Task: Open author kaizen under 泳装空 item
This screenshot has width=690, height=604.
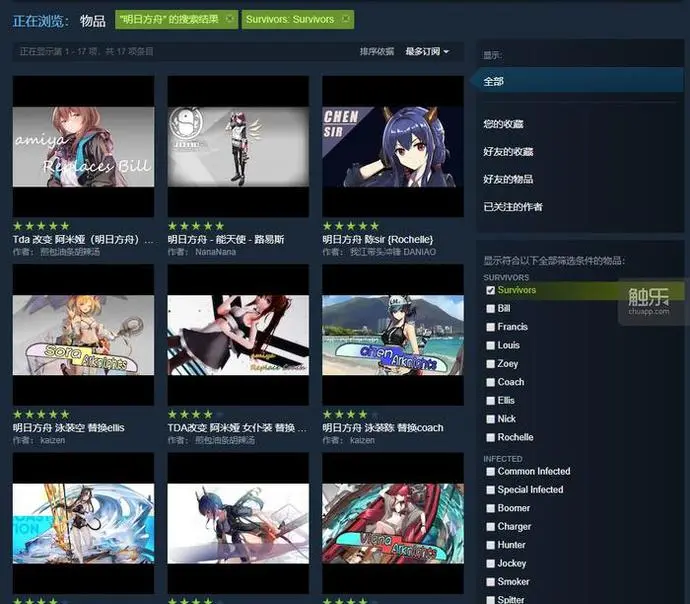Action: pyautogui.click(x=52, y=440)
